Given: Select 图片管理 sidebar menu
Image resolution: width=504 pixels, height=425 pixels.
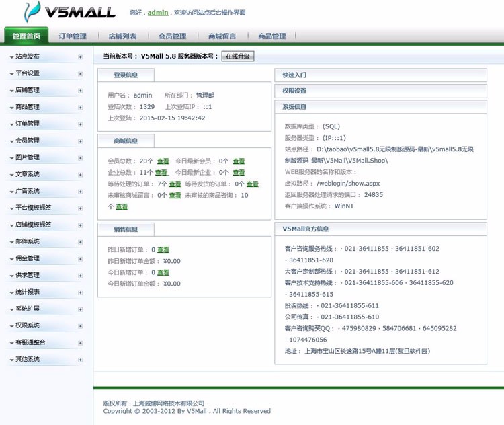Looking at the screenshot, I should click(28, 157).
